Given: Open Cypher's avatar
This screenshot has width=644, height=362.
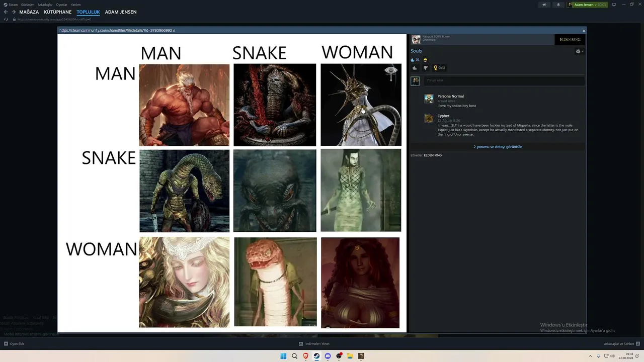Looking at the screenshot, I should click(429, 118).
